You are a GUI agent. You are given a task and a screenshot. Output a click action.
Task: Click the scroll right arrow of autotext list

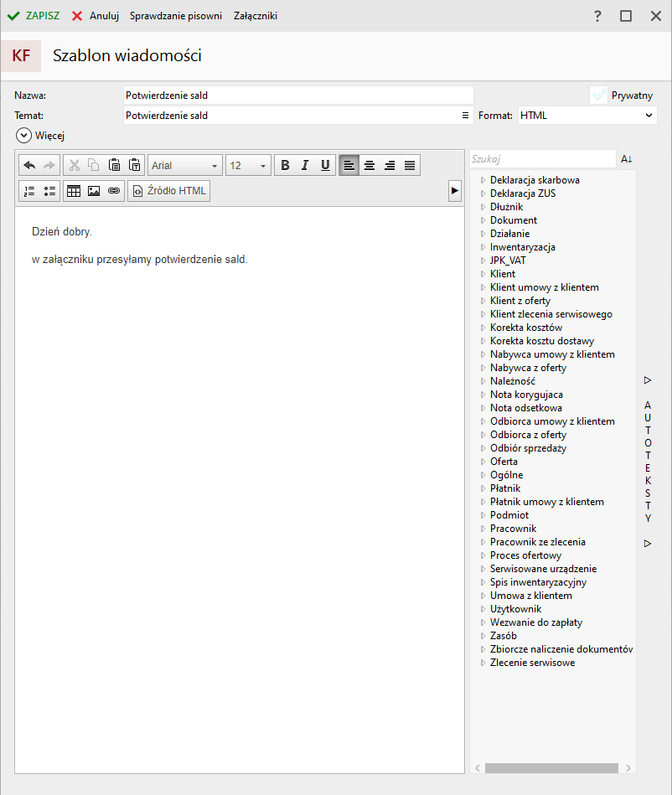point(628,768)
